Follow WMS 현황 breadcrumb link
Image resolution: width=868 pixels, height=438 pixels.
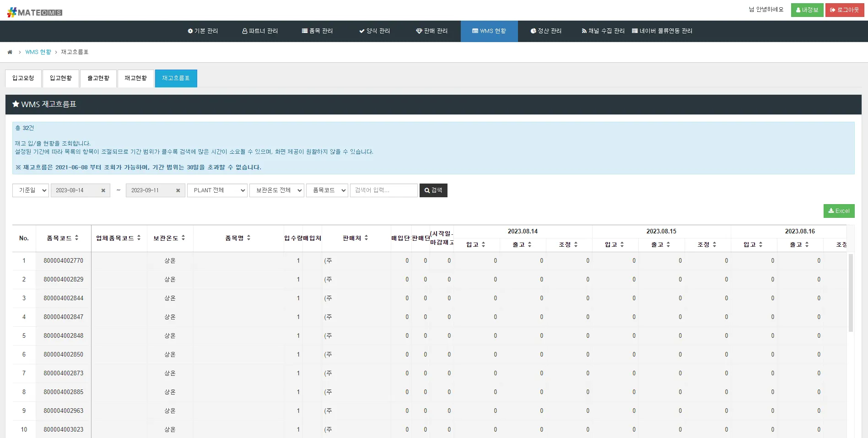38,52
